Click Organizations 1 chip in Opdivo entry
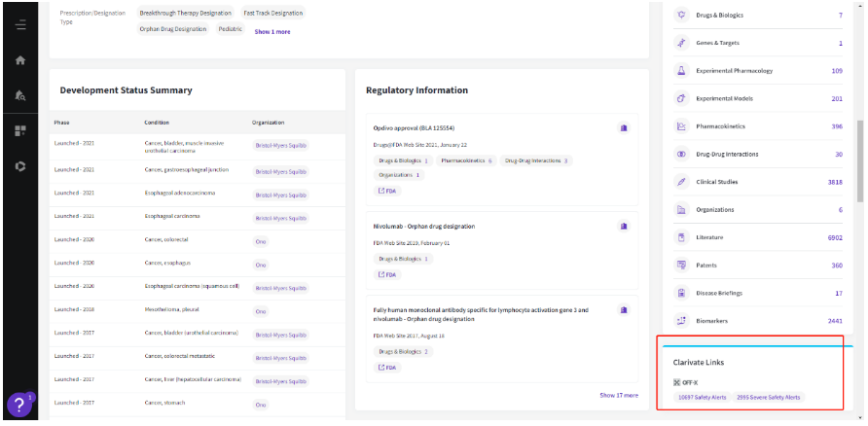This screenshot has width=868, height=426. pyautogui.click(x=399, y=175)
